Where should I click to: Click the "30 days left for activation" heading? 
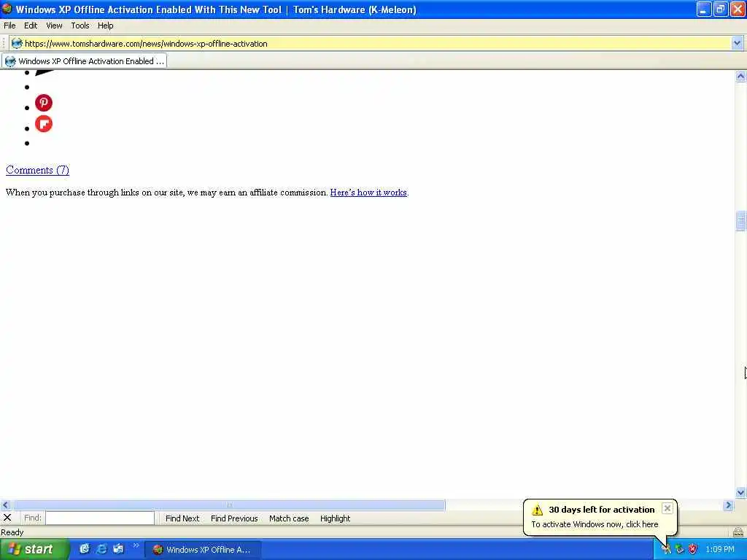tap(602, 510)
